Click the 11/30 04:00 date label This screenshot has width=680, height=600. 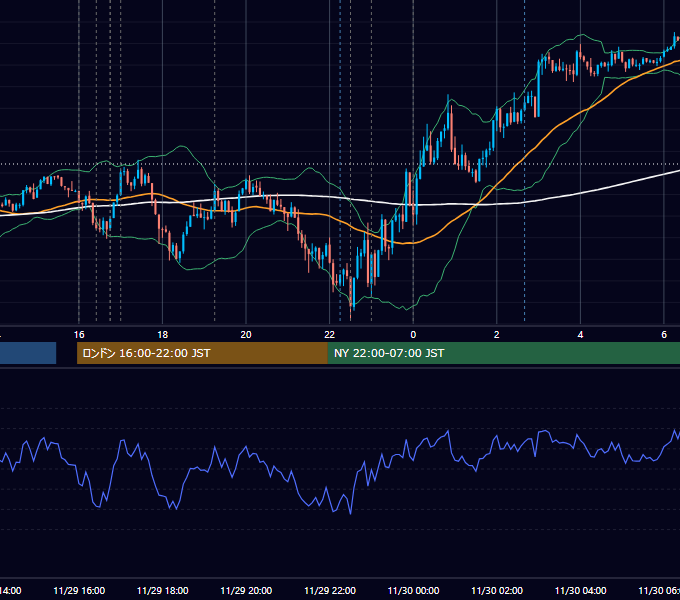click(581, 590)
